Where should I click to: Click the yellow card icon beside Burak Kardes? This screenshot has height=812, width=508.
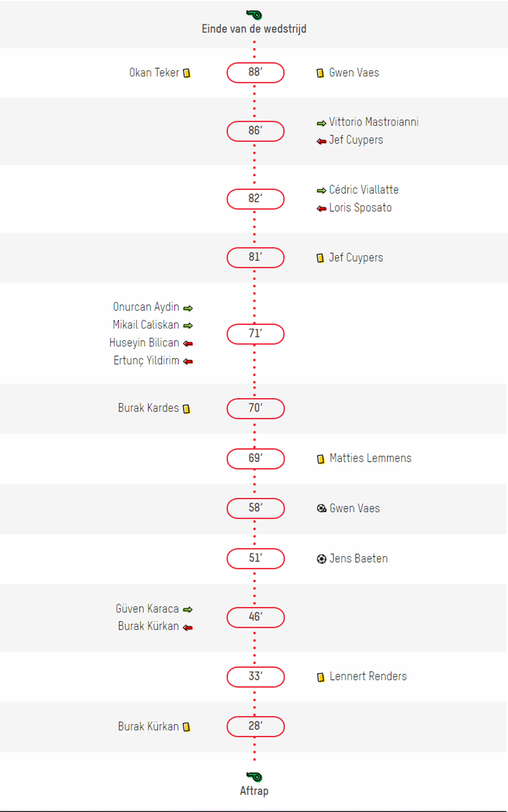pos(187,409)
